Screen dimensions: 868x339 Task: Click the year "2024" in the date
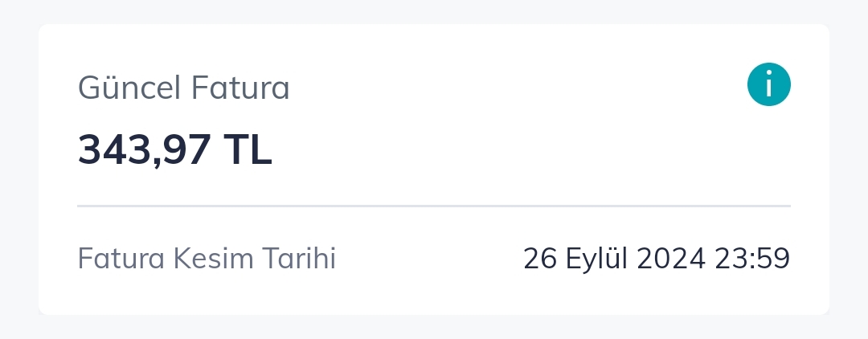(669, 259)
